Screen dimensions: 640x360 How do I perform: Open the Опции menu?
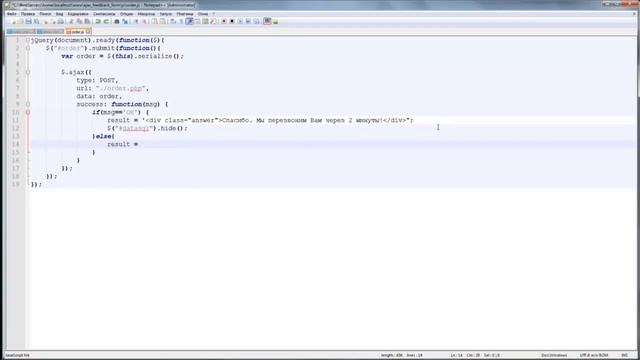pyautogui.click(x=127, y=14)
